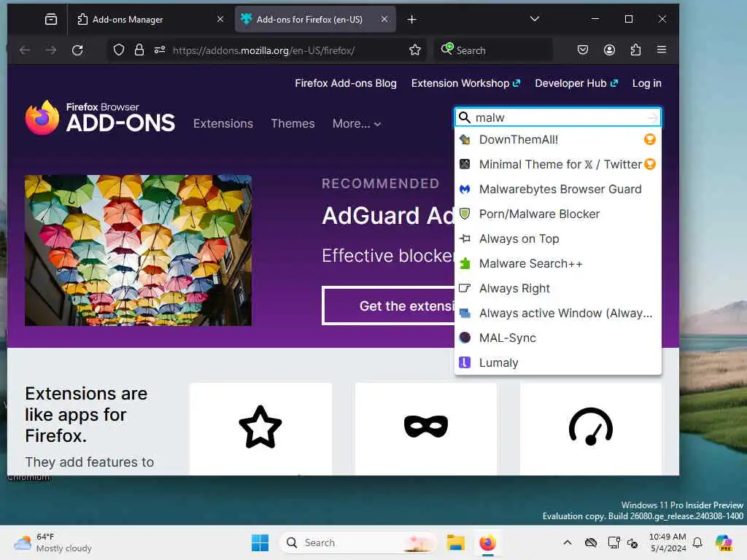The image size is (747, 560).
Task: Select Lumaly suggestion
Action: (558, 362)
